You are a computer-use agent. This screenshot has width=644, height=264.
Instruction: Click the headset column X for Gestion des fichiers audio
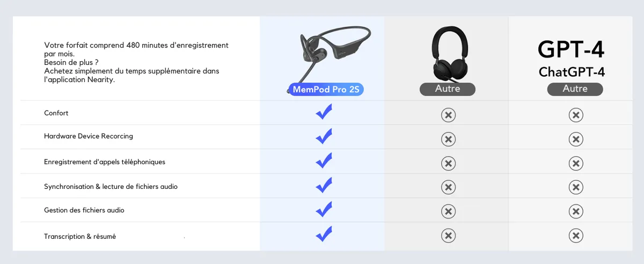[448, 211]
